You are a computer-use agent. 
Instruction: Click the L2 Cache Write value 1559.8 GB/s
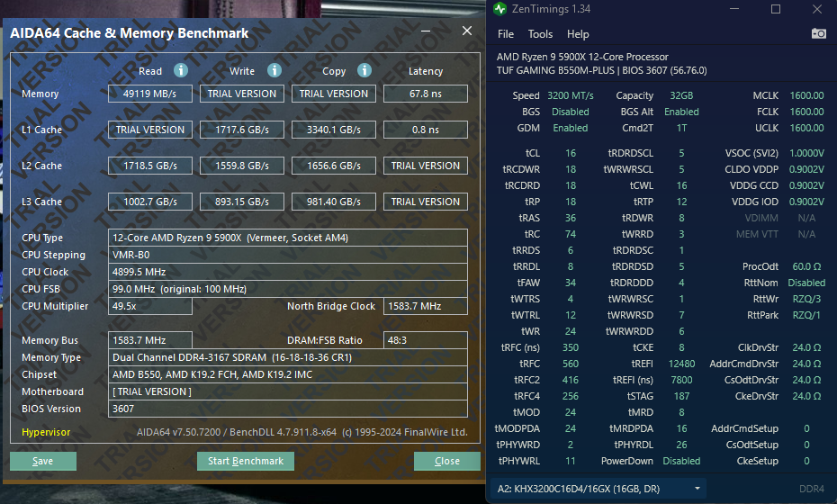point(242,166)
